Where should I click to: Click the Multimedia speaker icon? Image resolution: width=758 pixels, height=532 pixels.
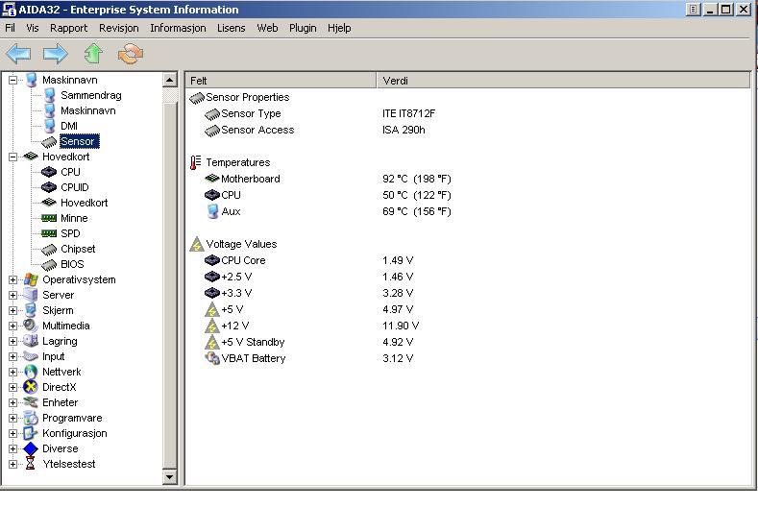(31, 326)
